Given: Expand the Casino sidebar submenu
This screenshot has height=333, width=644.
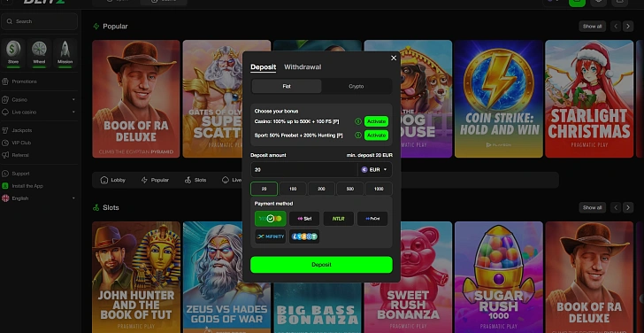Looking at the screenshot, I should click(73, 100).
